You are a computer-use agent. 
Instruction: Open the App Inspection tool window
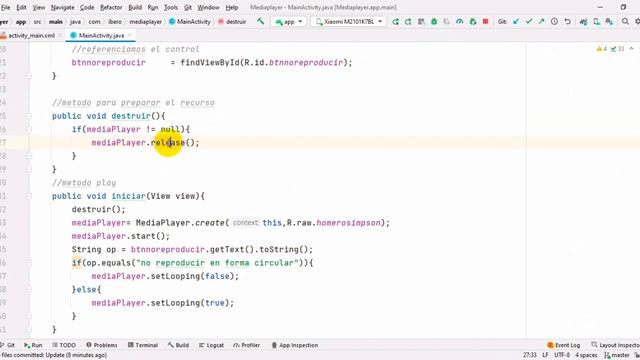295,345
